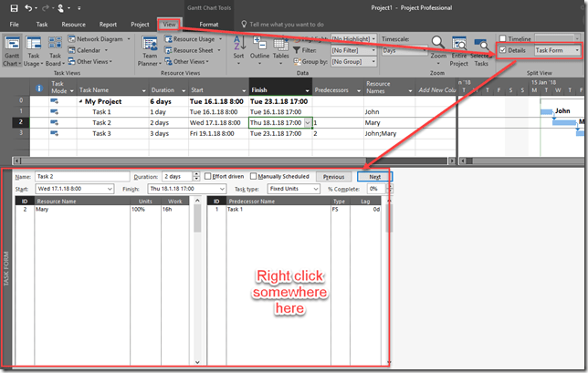Image resolution: width=588 pixels, height=373 pixels.
Task: Click the Entire Project icon
Action: 459,46
